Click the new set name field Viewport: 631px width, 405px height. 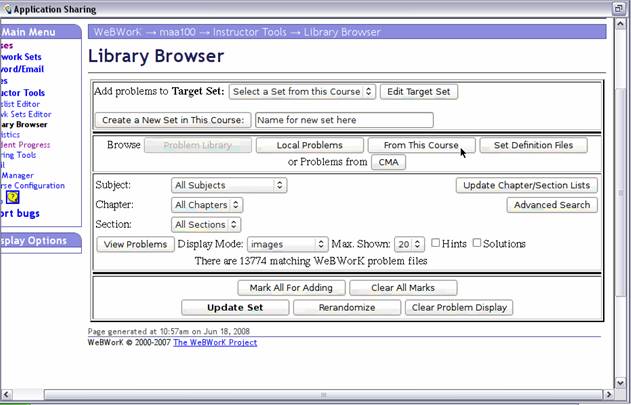pyautogui.click(x=343, y=120)
